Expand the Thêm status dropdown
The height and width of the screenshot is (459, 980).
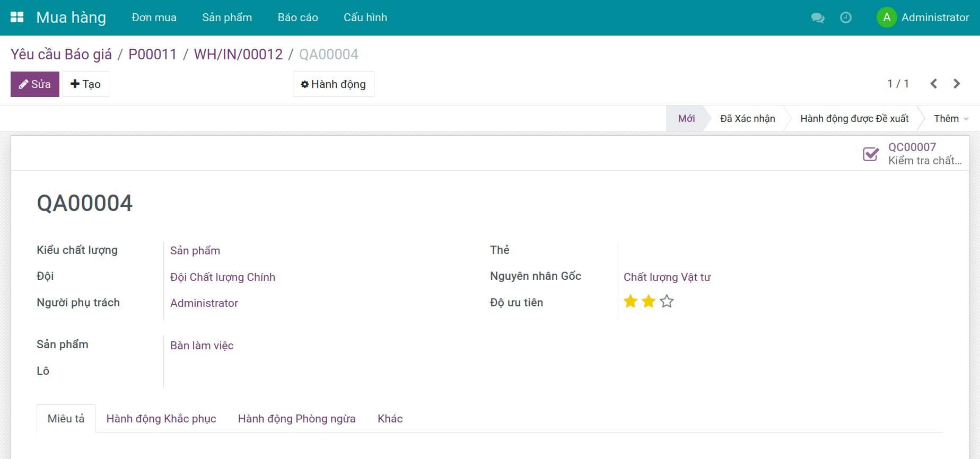point(951,119)
